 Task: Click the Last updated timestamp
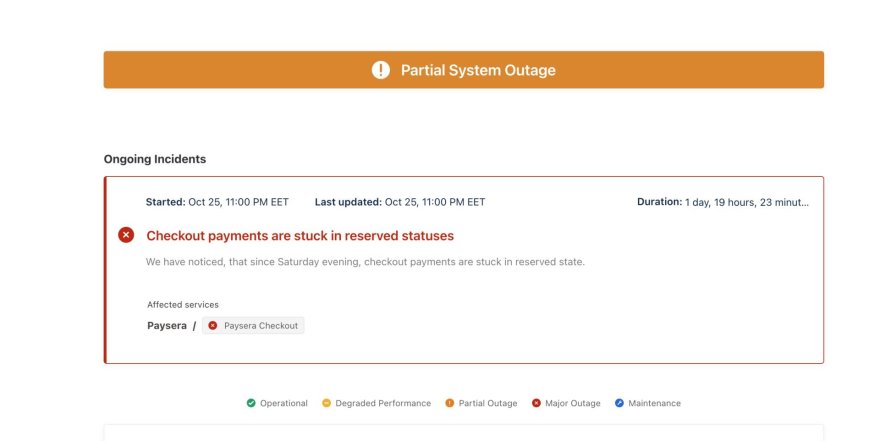pos(435,202)
